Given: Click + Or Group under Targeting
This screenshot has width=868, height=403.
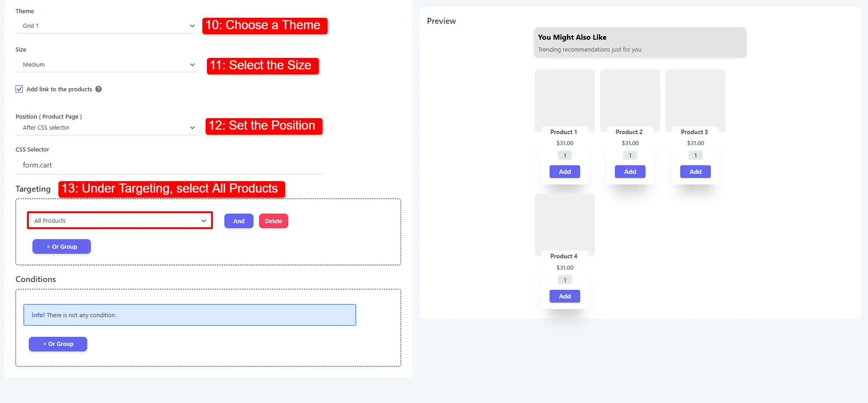Looking at the screenshot, I should [62, 247].
